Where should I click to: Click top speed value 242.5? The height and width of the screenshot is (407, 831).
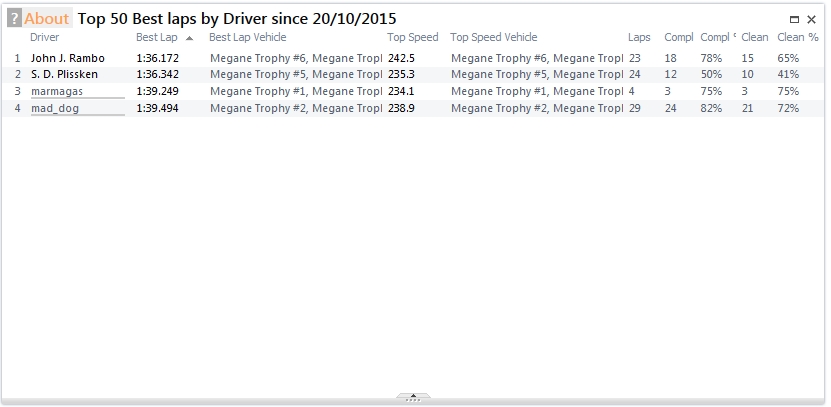coord(401,58)
